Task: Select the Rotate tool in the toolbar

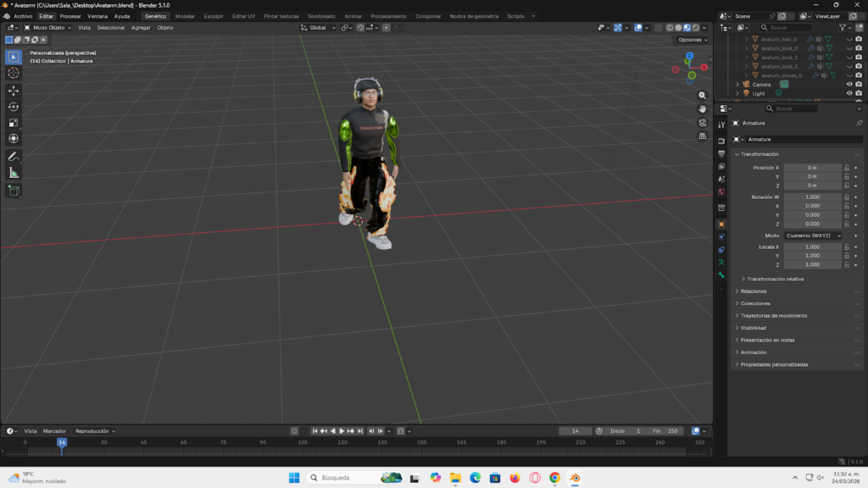Action: point(14,105)
